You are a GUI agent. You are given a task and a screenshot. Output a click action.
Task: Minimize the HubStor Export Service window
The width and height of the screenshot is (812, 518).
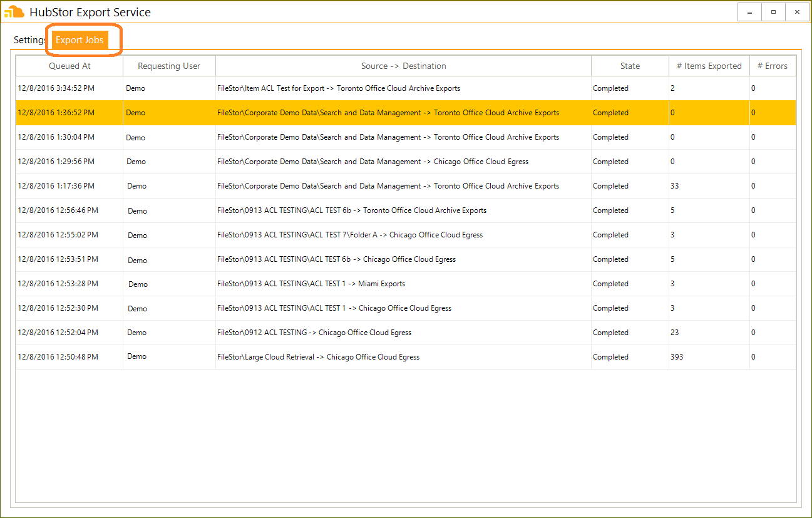point(749,12)
